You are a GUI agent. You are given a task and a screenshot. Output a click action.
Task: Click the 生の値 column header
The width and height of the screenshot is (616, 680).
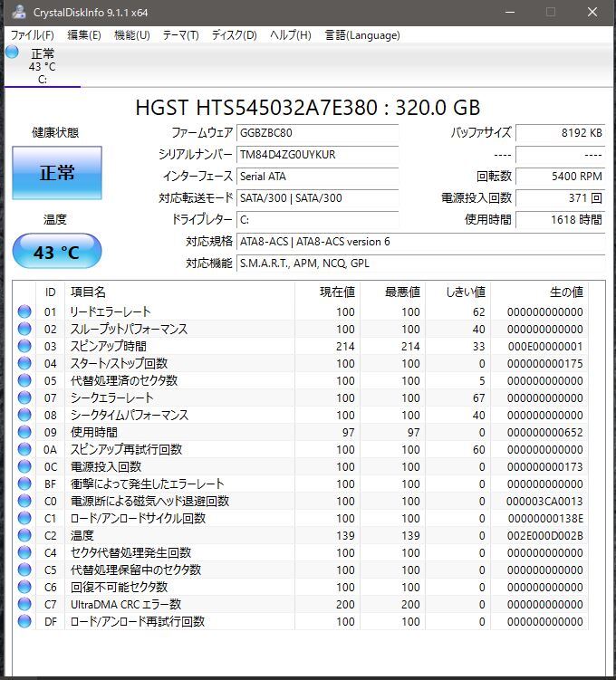coord(540,292)
